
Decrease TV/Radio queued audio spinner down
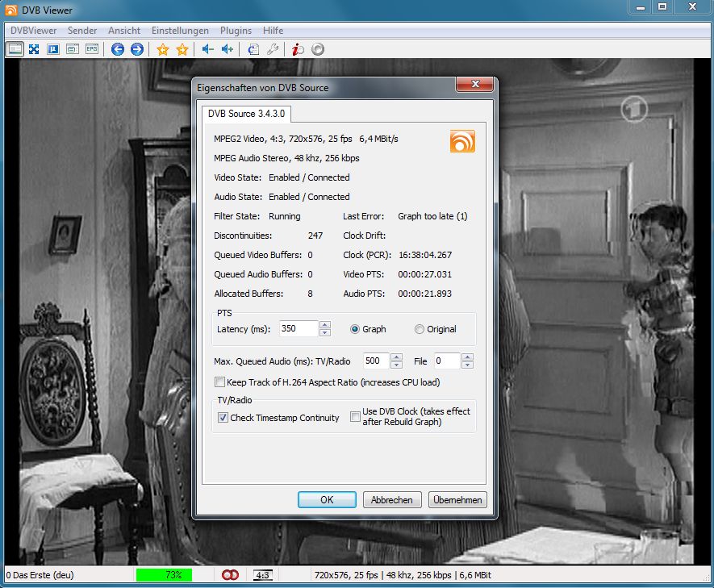coord(397,365)
